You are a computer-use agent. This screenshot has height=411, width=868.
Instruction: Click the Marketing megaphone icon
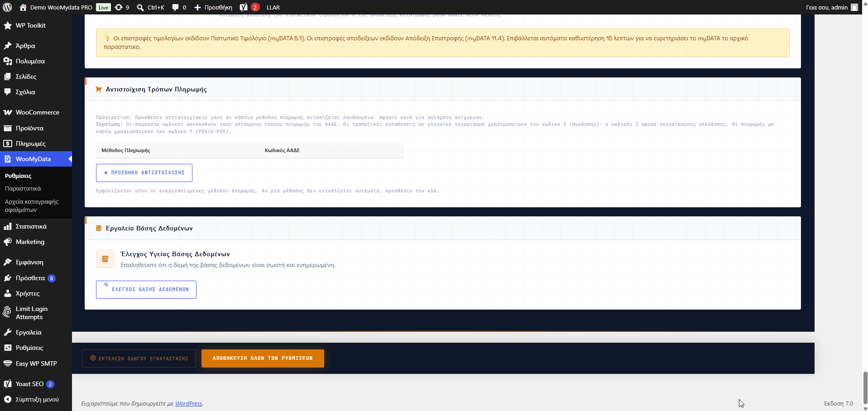8,242
